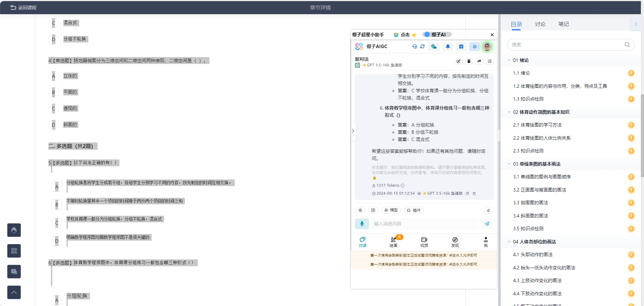Click the paper plane send icon

pos(487,224)
